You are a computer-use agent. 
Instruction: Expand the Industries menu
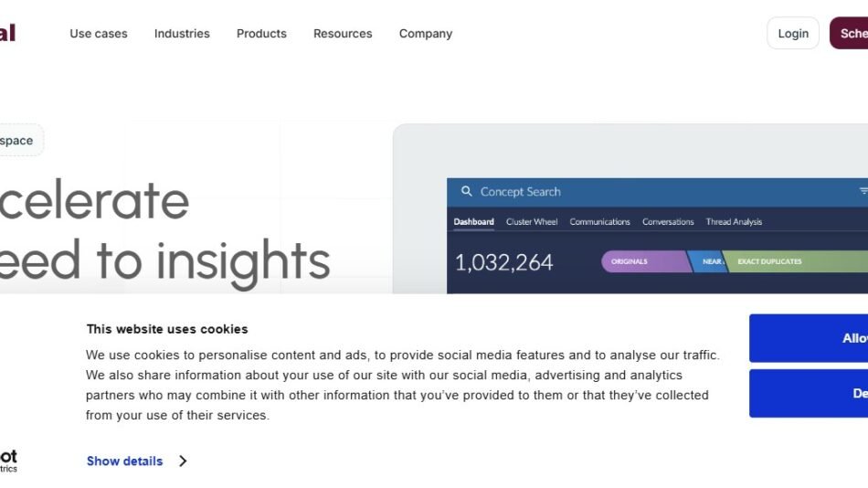pyautogui.click(x=182, y=34)
